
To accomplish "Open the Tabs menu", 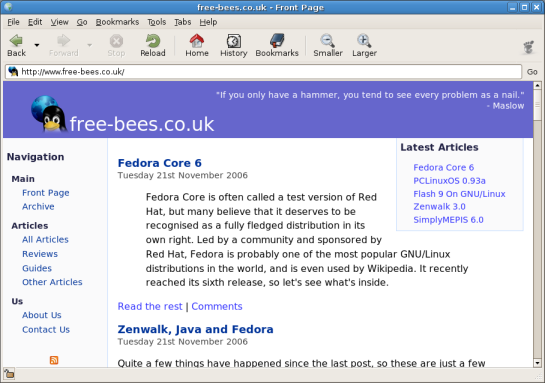I will coord(182,22).
